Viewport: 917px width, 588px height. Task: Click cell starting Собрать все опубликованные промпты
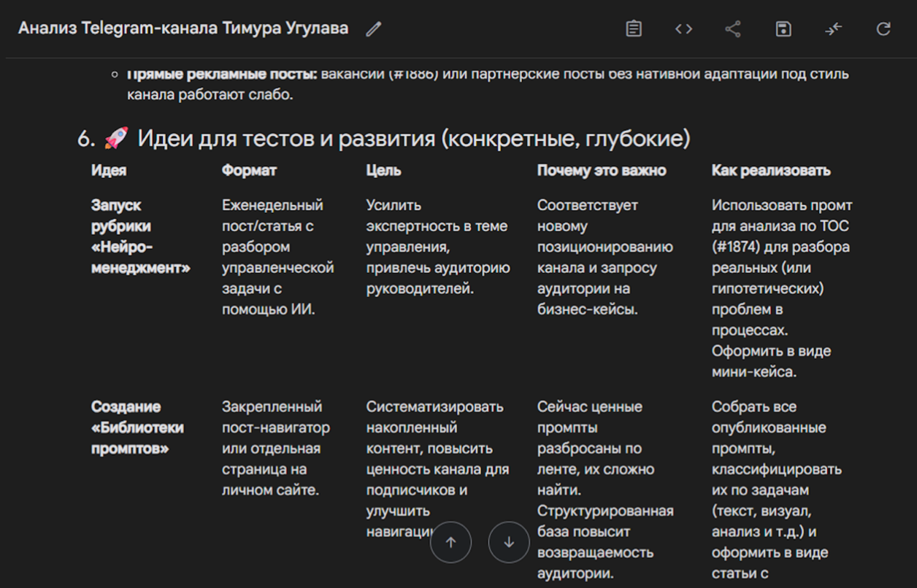(777, 490)
